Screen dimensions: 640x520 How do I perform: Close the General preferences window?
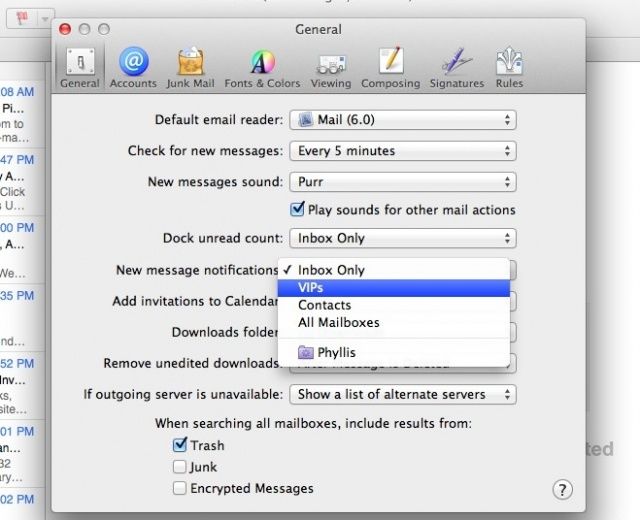point(65,29)
